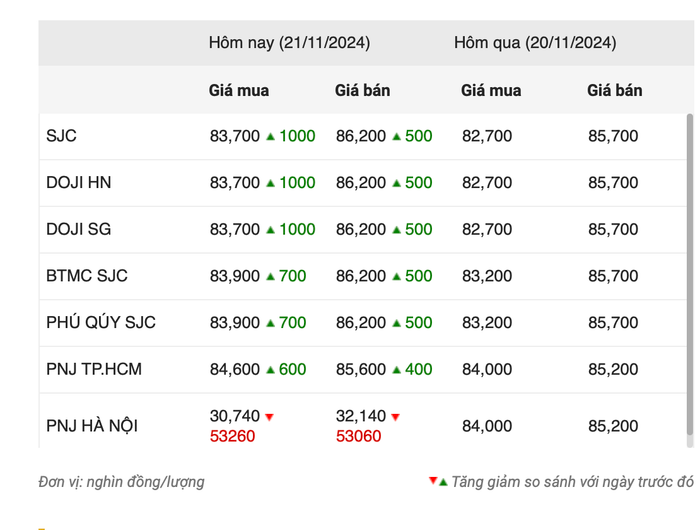Click the green 400 change in PNJ TP.HCM row
700x530 pixels.
point(418,369)
